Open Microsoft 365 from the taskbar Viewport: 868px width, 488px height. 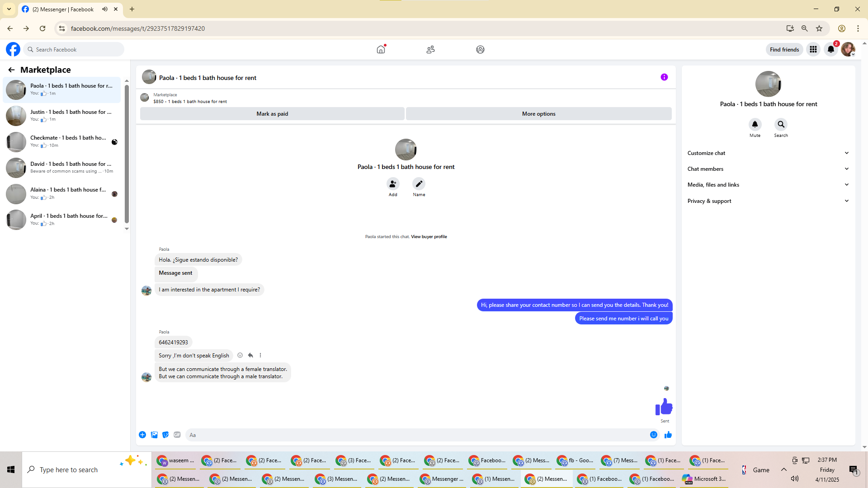pyautogui.click(x=704, y=479)
